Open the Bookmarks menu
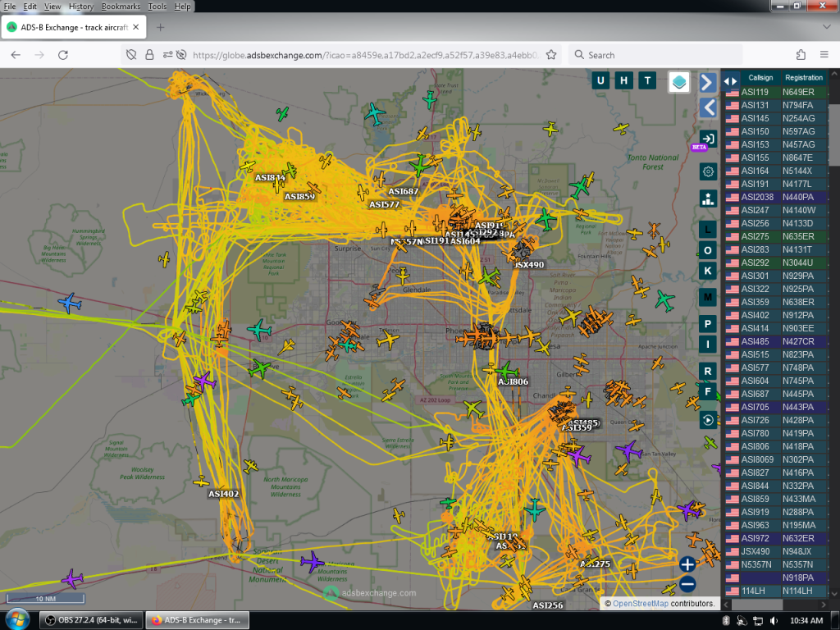The image size is (840, 630). pyautogui.click(x=121, y=7)
